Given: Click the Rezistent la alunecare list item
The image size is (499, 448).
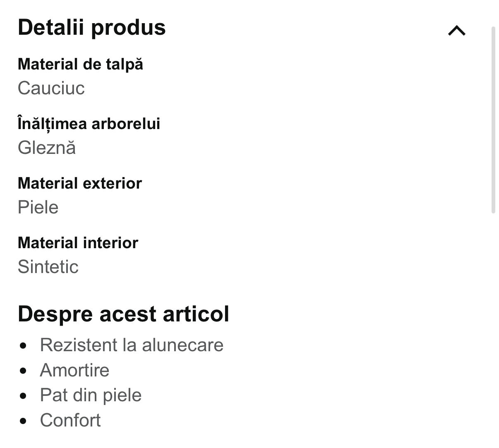Looking at the screenshot, I should [x=132, y=345].
